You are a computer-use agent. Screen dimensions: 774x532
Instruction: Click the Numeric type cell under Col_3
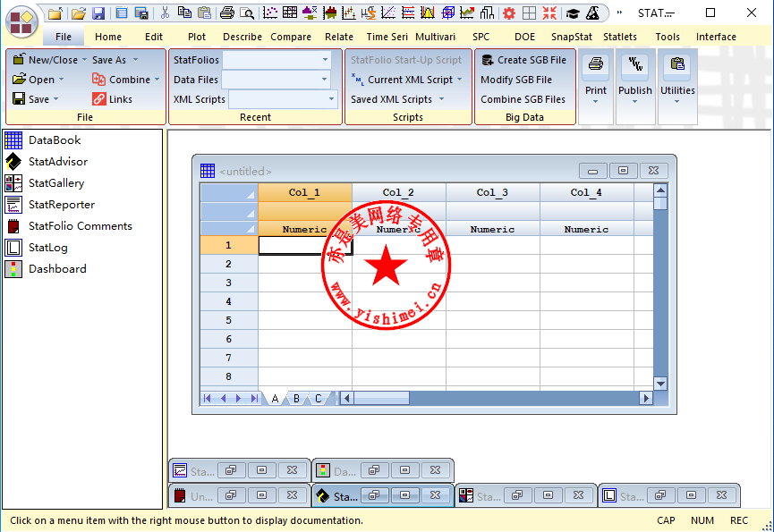pos(493,229)
